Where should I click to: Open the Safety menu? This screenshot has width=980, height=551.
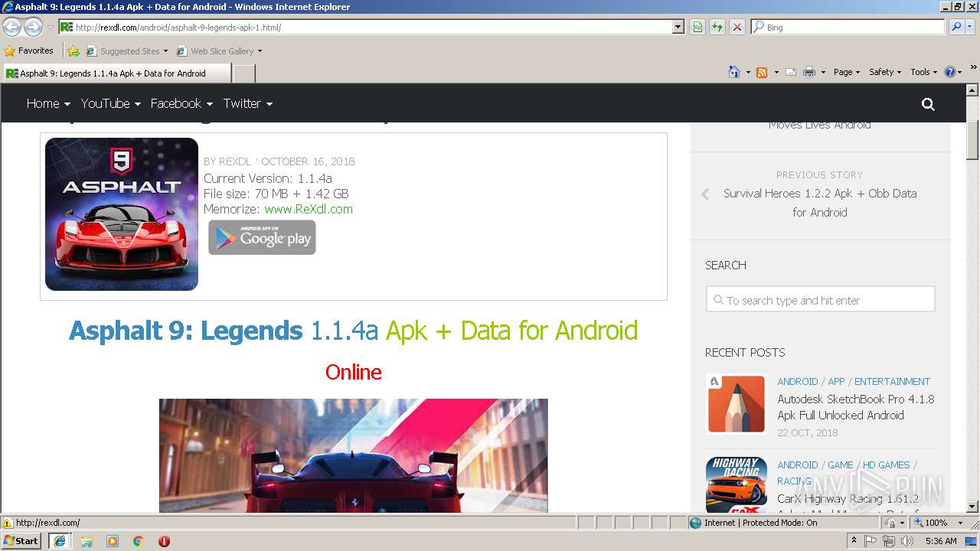(885, 72)
